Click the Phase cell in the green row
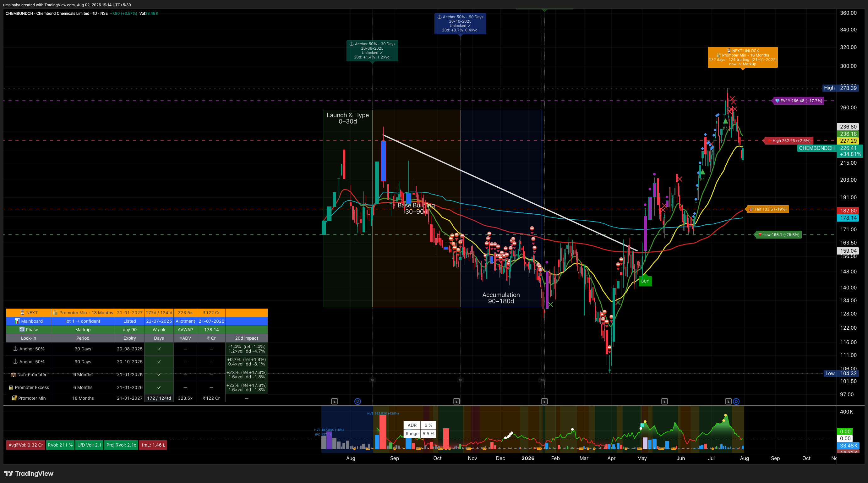 pos(29,330)
